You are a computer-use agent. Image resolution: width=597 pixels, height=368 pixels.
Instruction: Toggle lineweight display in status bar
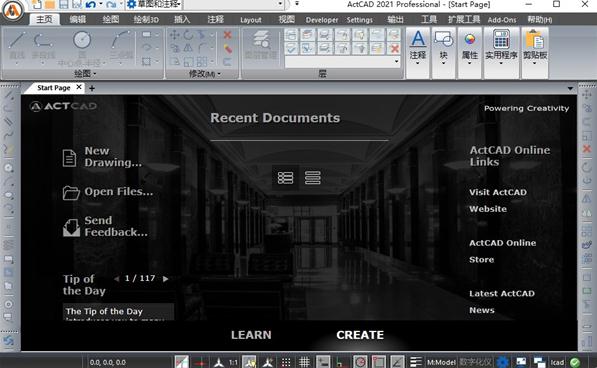click(416, 362)
